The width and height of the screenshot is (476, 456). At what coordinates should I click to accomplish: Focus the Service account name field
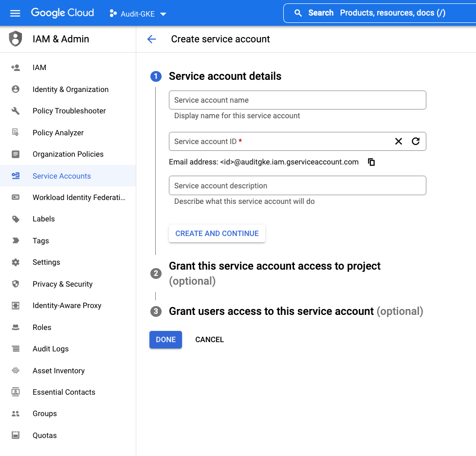coord(297,100)
